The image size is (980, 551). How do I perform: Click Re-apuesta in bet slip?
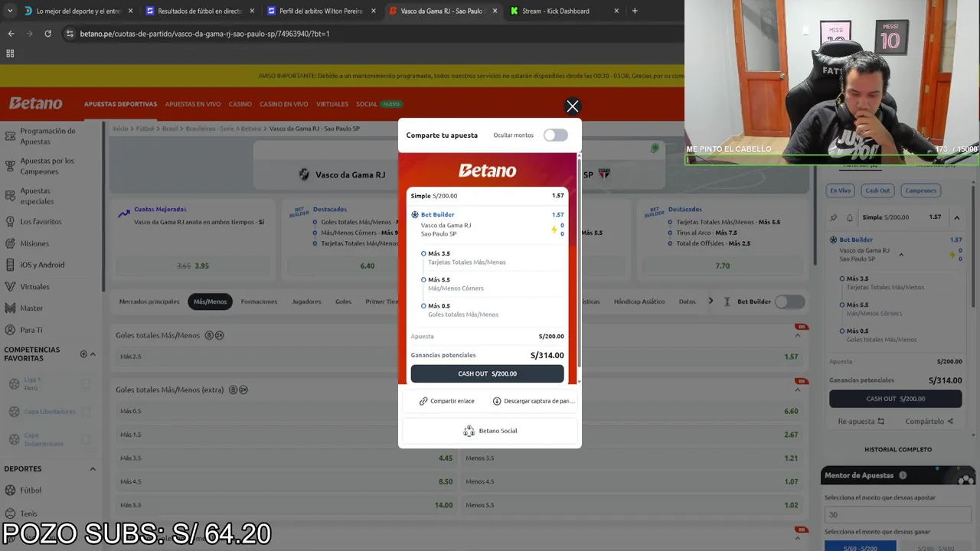tap(861, 421)
